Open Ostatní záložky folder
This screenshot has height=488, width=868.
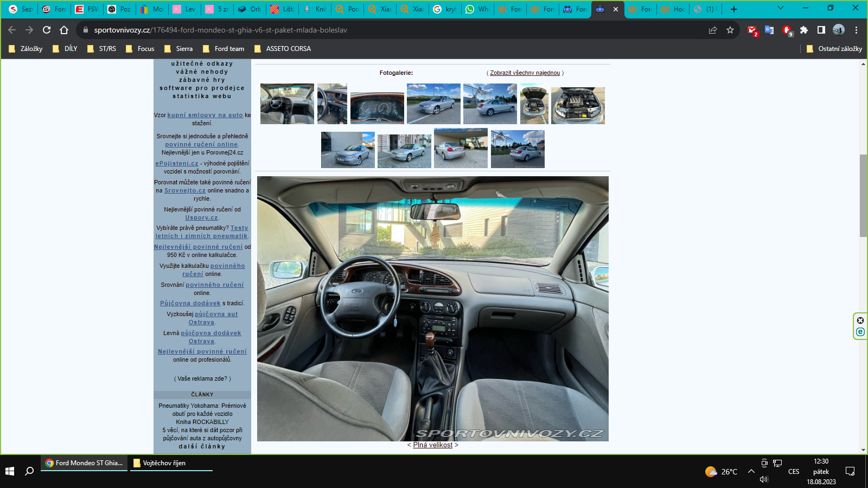(x=834, y=49)
